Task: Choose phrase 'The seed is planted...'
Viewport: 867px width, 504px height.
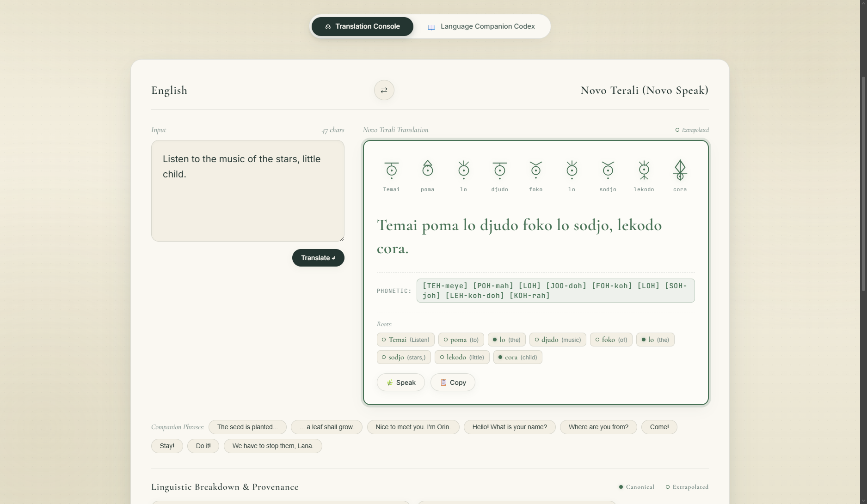Action: pyautogui.click(x=247, y=427)
